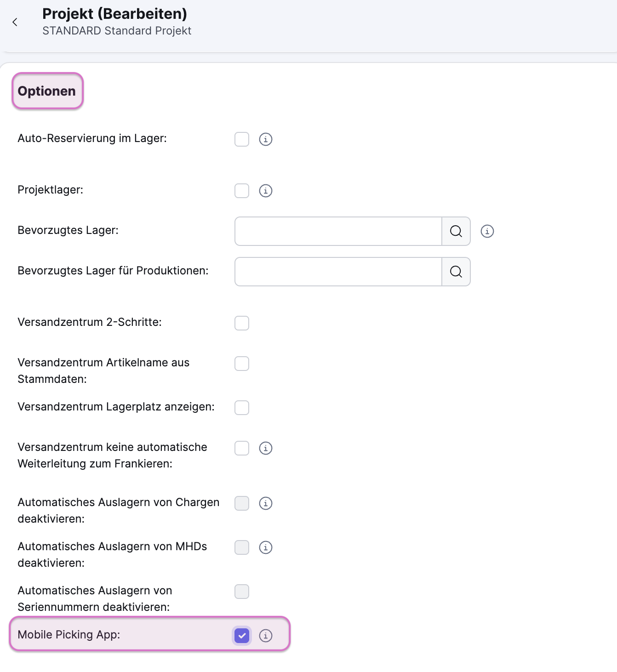Viewport: 617px width, 672px height.
Task: View info for Versandzentrum keine automatische Weiterleitung
Action: 265,448
